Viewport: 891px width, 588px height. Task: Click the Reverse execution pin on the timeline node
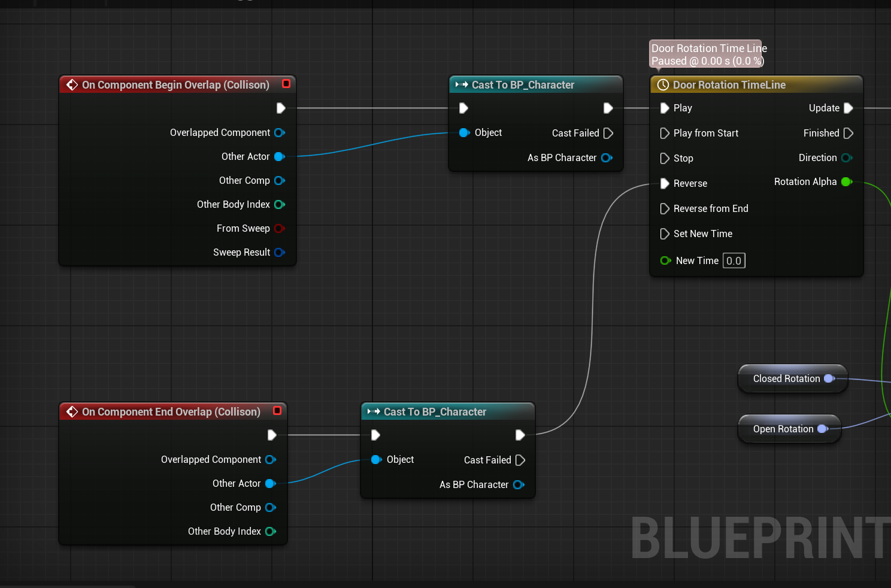[664, 184]
